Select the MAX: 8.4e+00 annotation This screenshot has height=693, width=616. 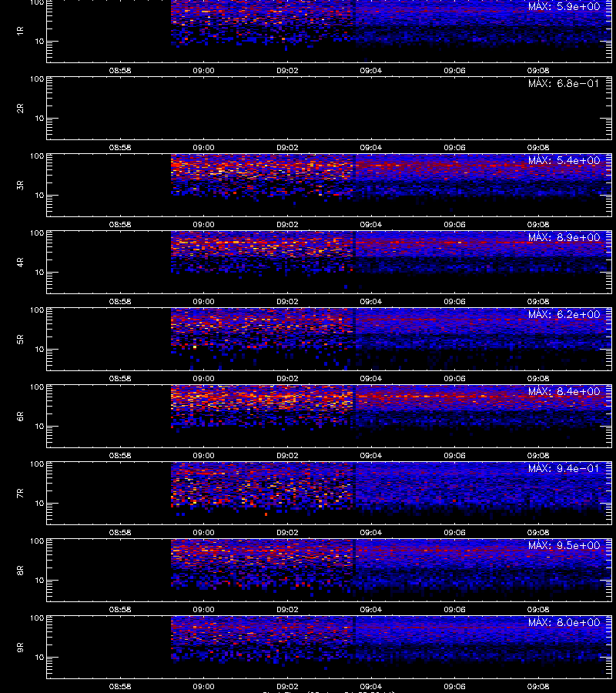[564, 392]
